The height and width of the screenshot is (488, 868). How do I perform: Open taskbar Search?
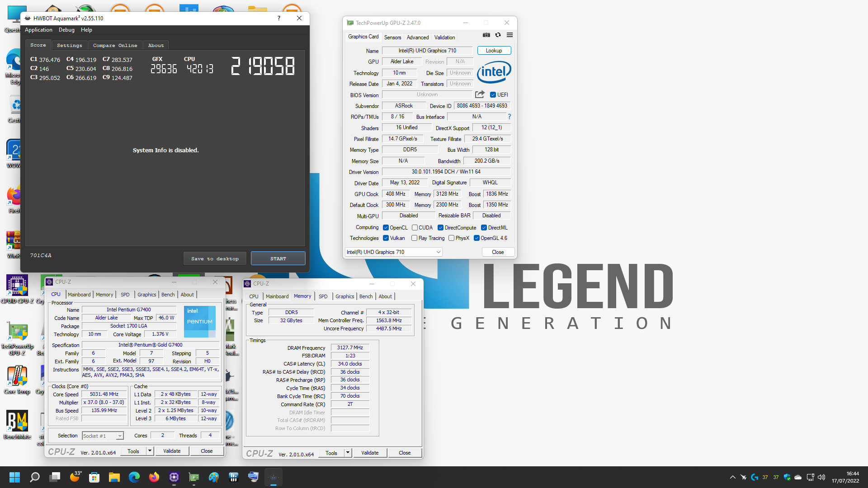(x=35, y=477)
